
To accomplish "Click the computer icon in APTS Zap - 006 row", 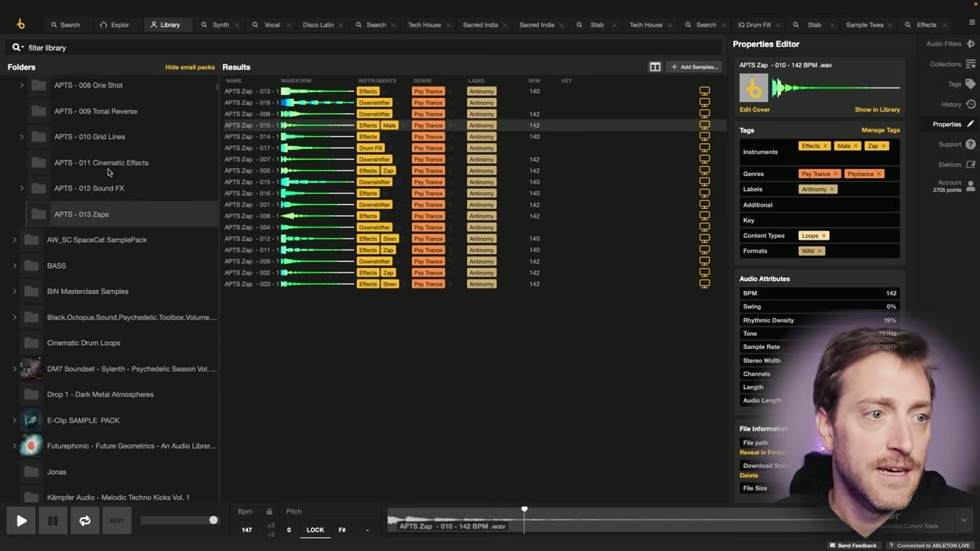I will pos(704,114).
